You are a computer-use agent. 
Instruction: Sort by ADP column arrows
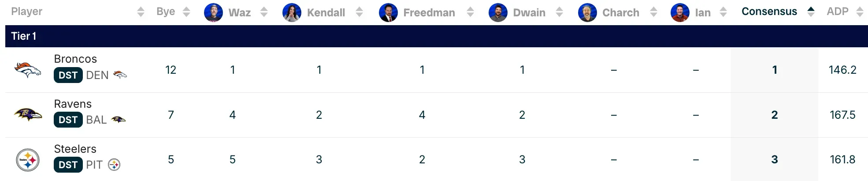click(x=860, y=12)
